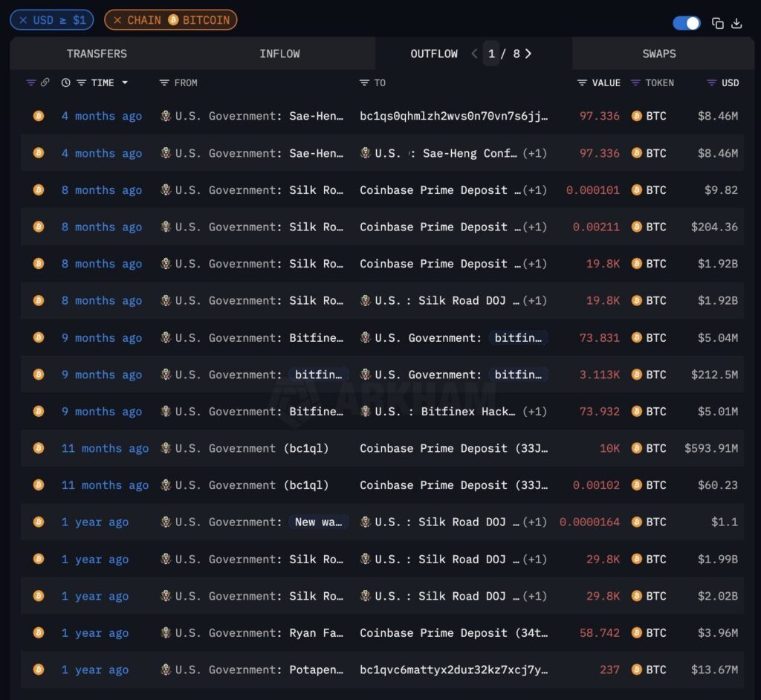Open the TIME column sort dropdown
The width and height of the screenshot is (761, 700).
pyautogui.click(x=126, y=82)
